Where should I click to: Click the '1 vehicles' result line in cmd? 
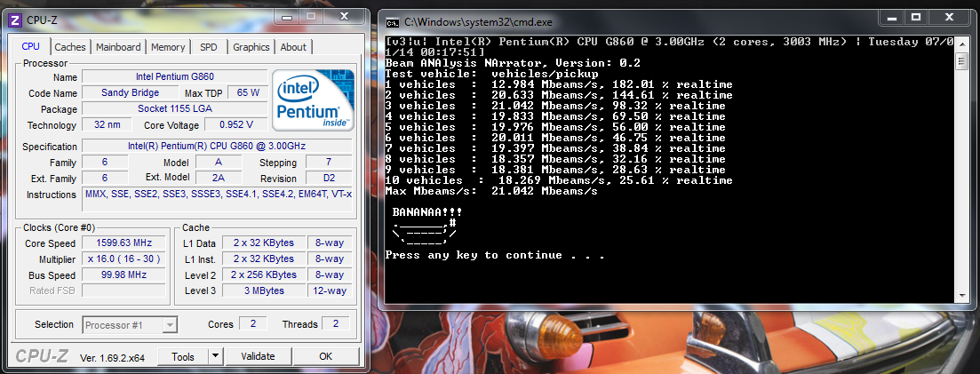pyautogui.click(x=559, y=84)
